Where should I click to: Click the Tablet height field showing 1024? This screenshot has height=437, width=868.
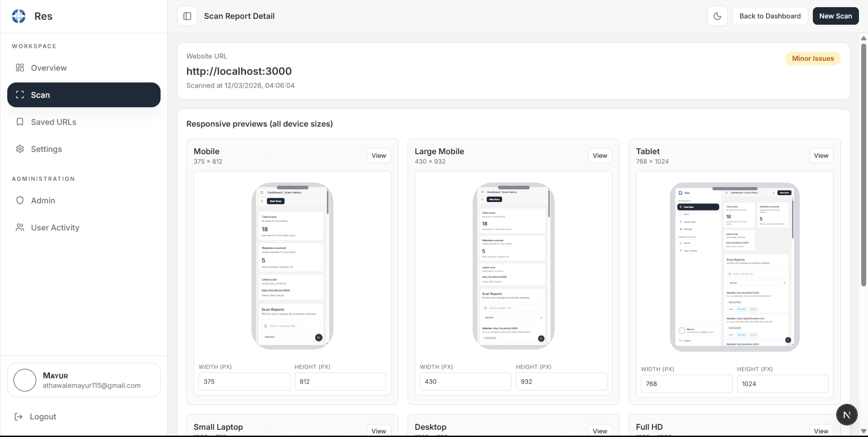point(783,383)
